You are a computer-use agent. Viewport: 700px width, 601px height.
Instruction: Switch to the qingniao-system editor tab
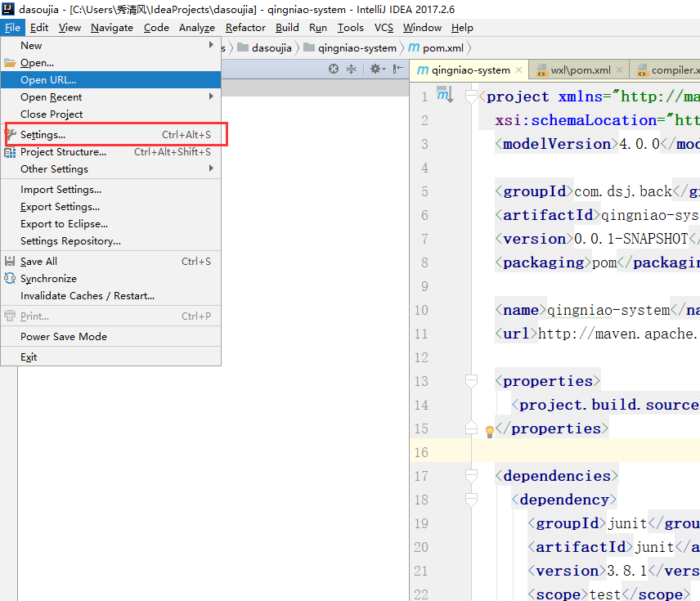pos(469,70)
